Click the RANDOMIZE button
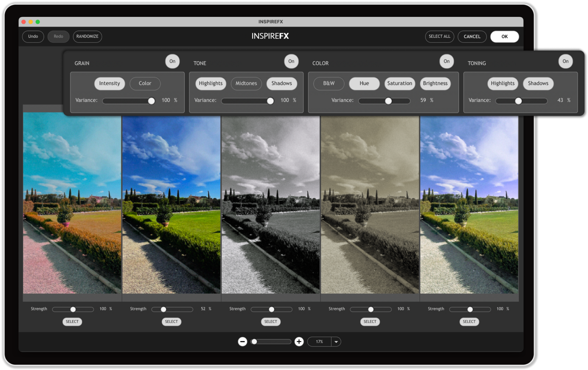The image size is (588, 370). pos(87,36)
